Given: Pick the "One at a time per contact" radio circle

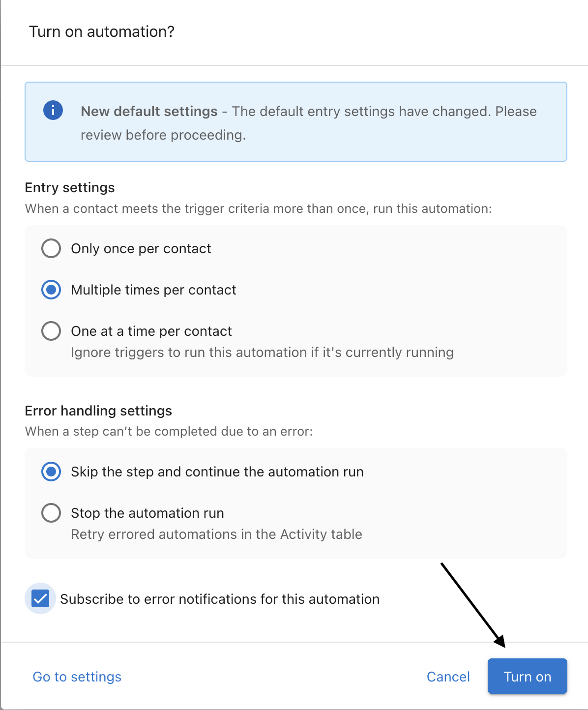Looking at the screenshot, I should [x=51, y=331].
